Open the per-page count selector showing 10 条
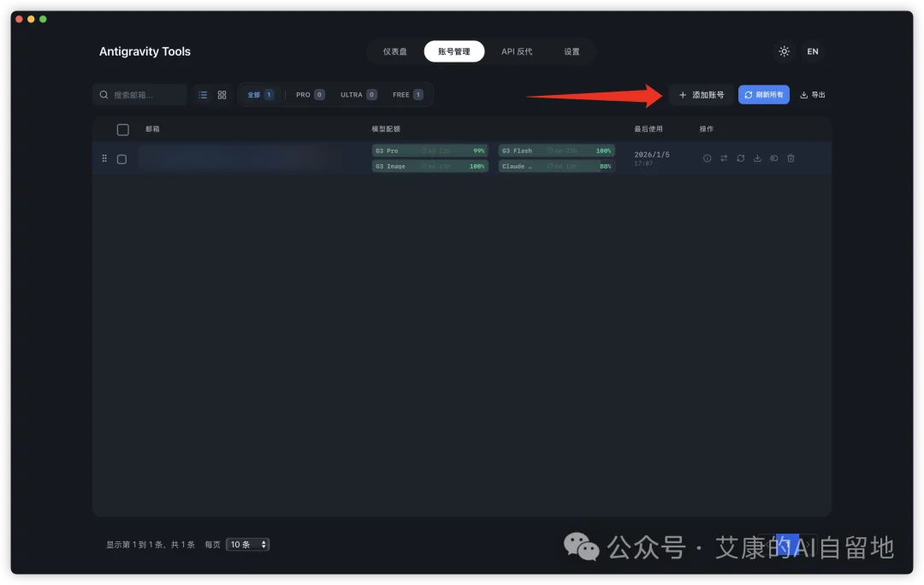This screenshot has width=924, height=585. (x=247, y=544)
